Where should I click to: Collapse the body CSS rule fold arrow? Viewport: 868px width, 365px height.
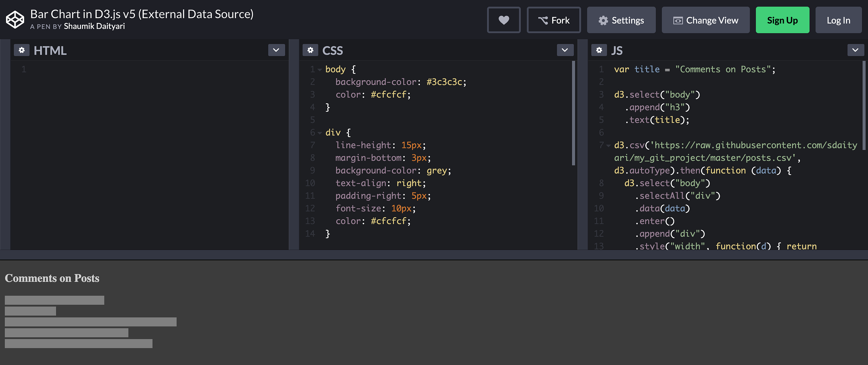tap(319, 70)
